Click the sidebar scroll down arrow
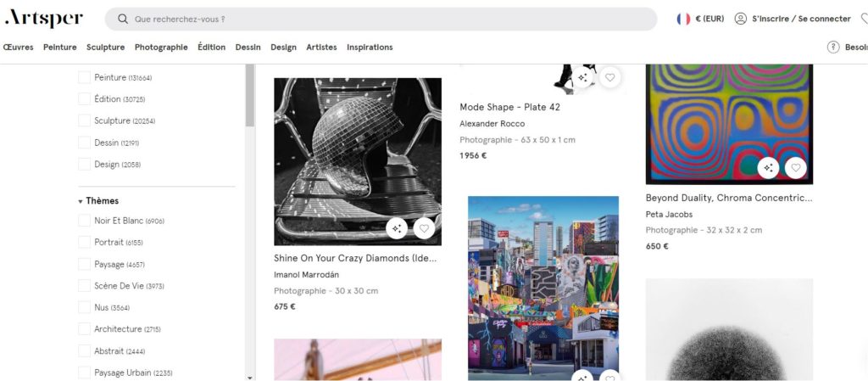The width and height of the screenshot is (868, 381). (249, 376)
